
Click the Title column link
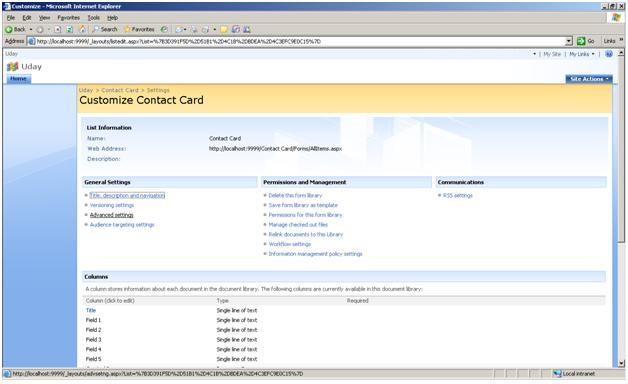coord(91,310)
